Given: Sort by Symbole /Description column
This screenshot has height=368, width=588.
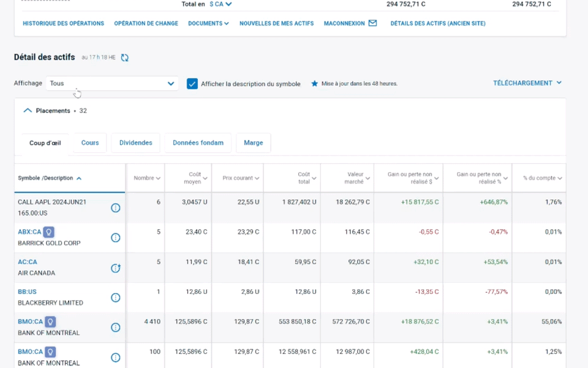Looking at the screenshot, I should click(x=50, y=178).
